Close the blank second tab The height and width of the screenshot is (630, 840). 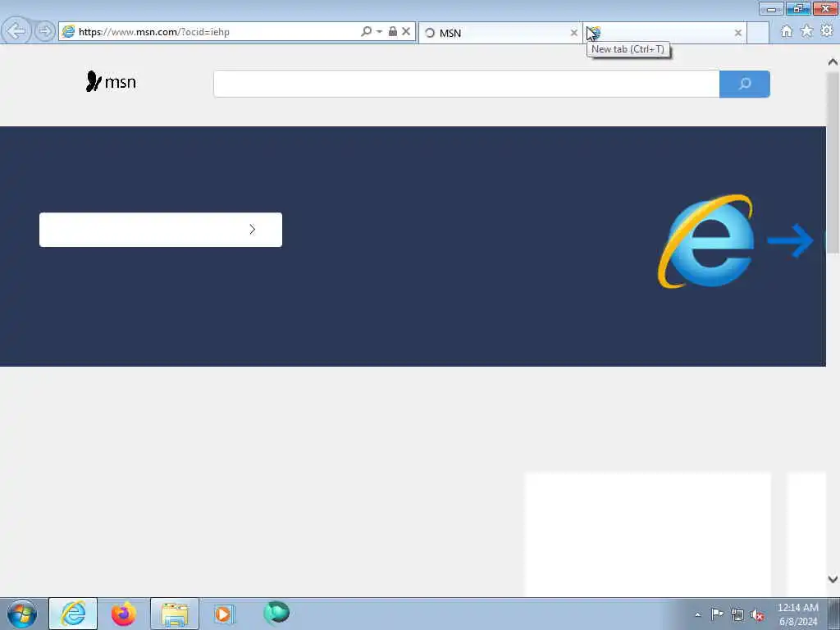coord(737,33)
